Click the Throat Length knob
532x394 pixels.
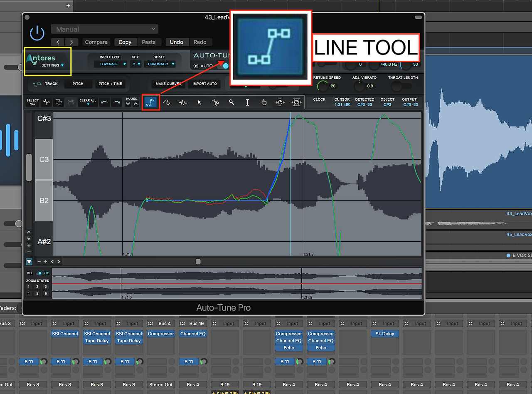tap(397, 86)
